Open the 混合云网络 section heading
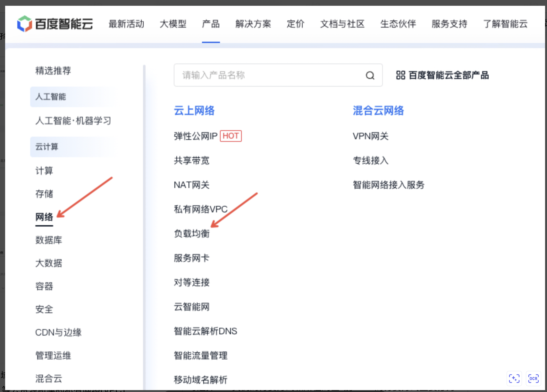The width and height of the screenshot is (547, 392). point(378,111)
